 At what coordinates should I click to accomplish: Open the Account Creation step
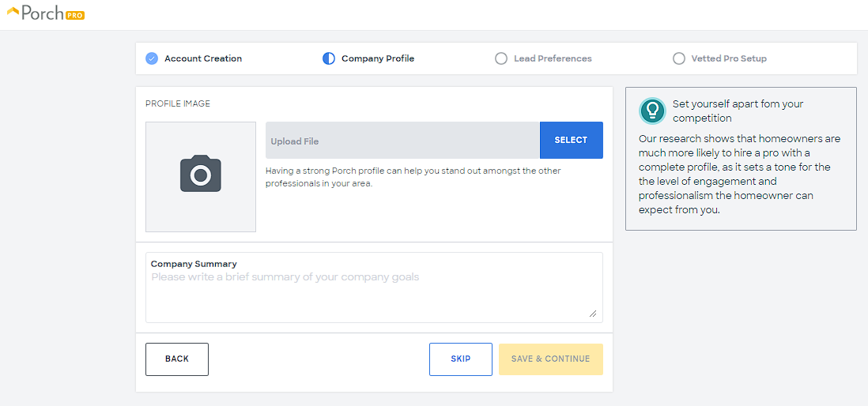point(203,58)
